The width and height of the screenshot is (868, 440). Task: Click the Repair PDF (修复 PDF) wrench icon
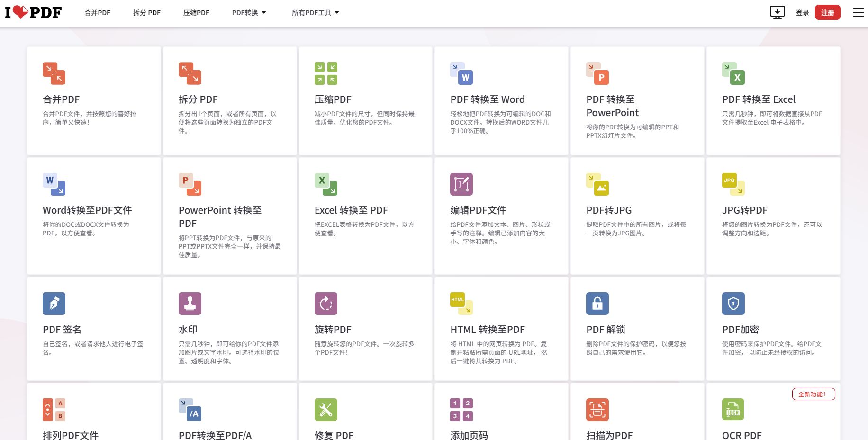326,410
